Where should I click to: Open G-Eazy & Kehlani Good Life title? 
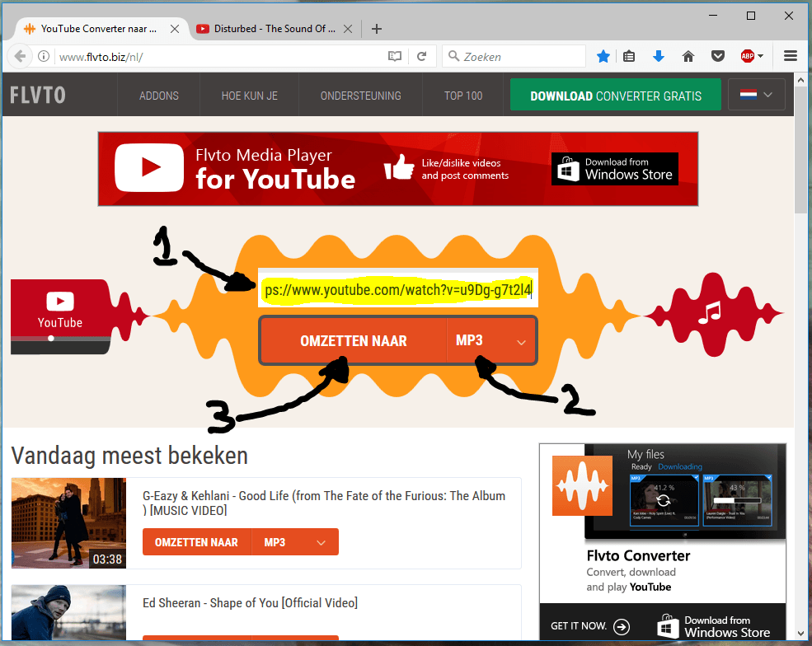(324, 503)
